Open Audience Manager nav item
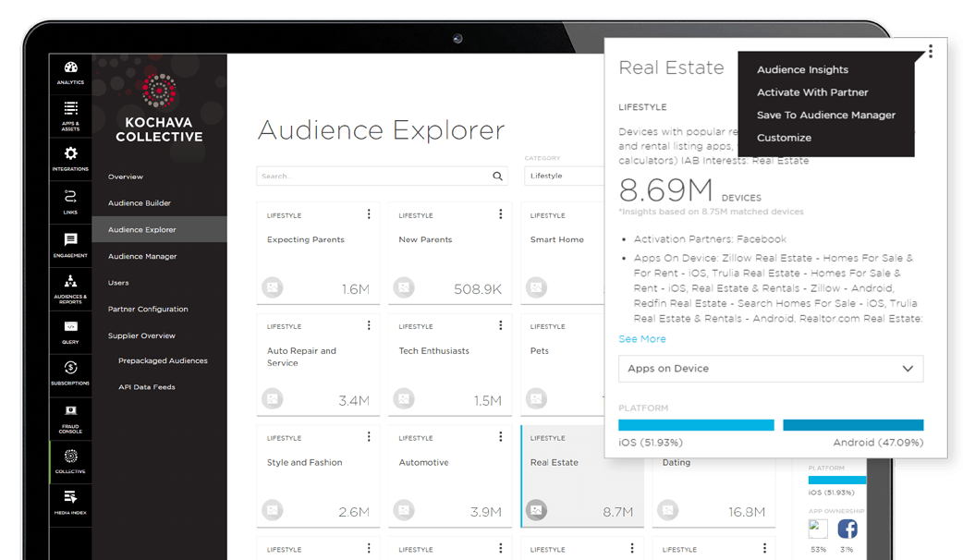Image resolution: width=963 pixels, height=560 pixels. coord(142,257)
